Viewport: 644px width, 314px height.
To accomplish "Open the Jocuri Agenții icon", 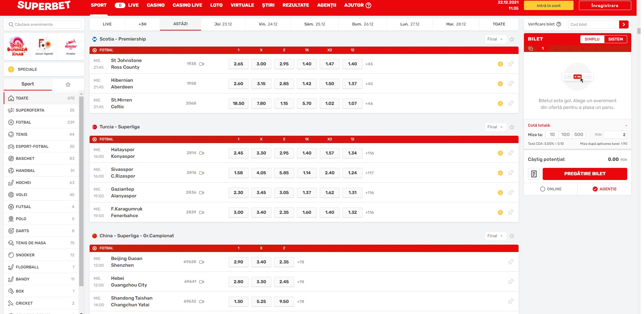I will point(44,46).
